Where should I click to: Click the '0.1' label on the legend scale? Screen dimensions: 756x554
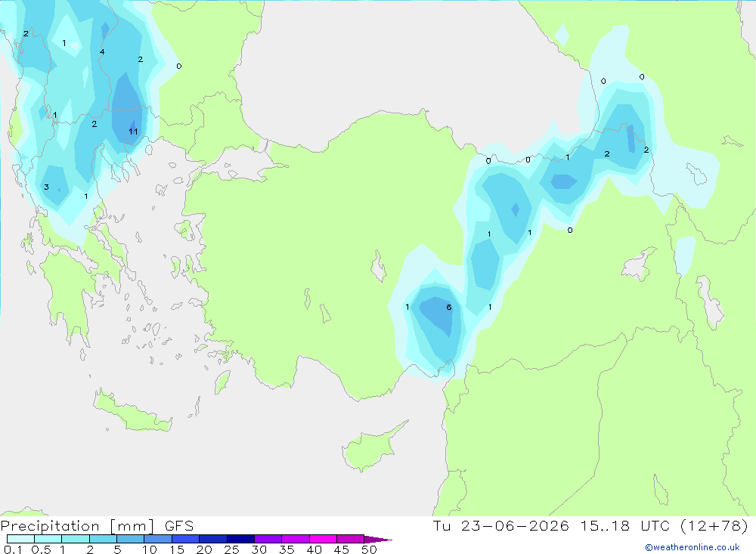tap(13, 549)
